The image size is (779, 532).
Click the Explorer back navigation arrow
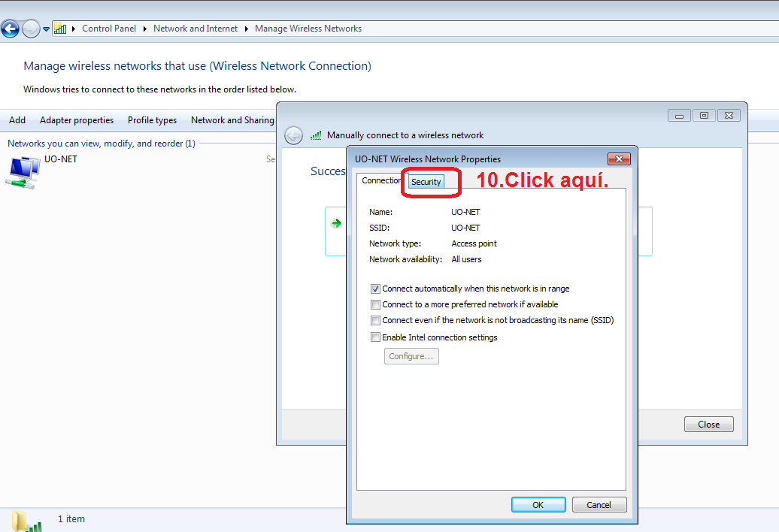[10, 29]
